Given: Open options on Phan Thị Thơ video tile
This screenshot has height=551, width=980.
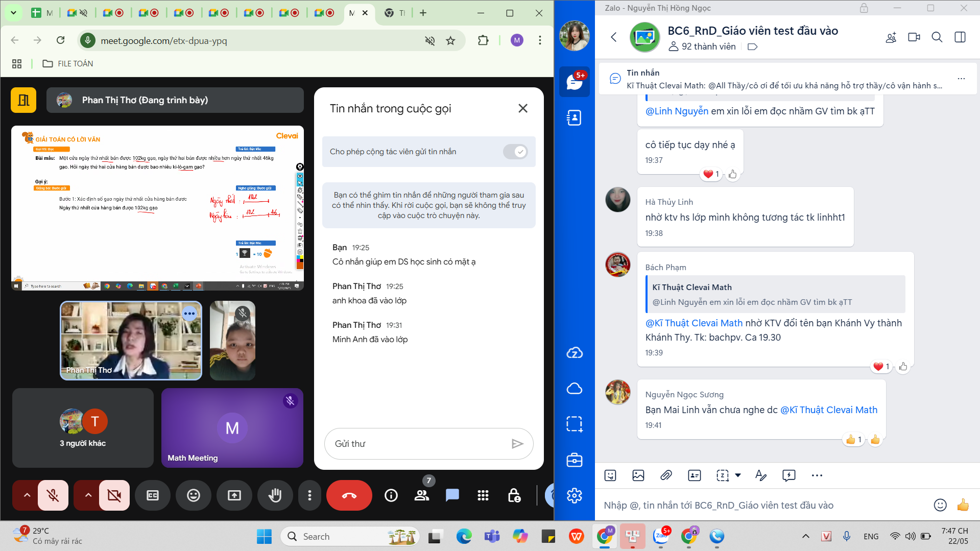Looking at the screenshot, I should coord(189,314).
